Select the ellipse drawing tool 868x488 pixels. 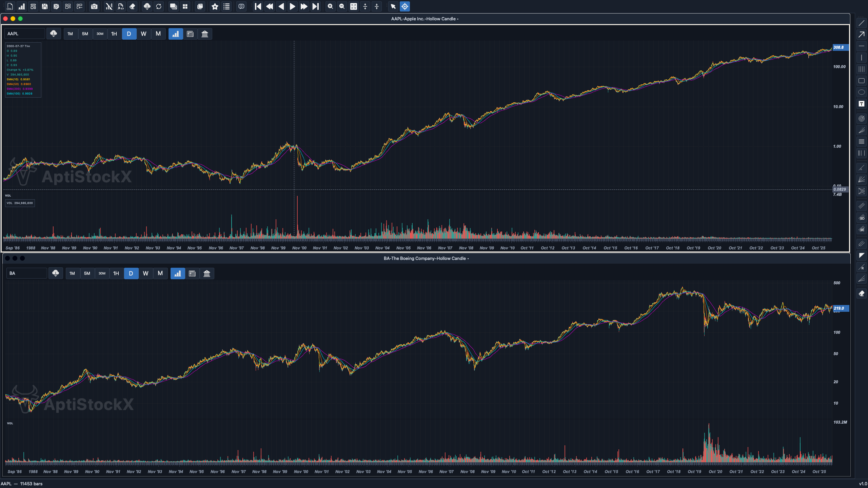click(x=861, y=92)
